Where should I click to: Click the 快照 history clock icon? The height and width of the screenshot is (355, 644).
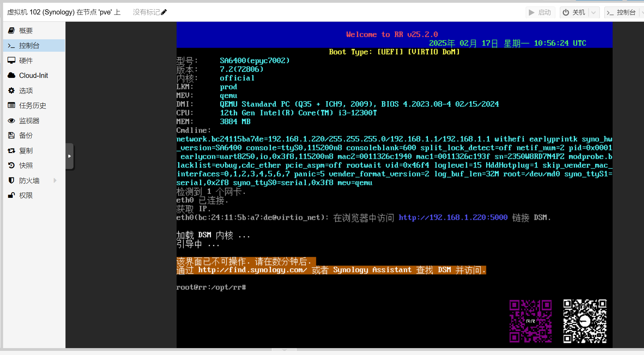tap(11, 165)
